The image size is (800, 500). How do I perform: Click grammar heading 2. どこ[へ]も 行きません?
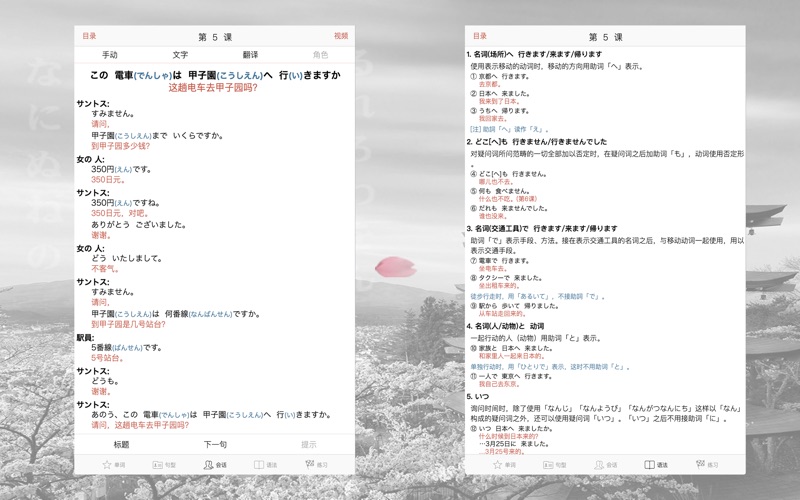pos(537,142)
